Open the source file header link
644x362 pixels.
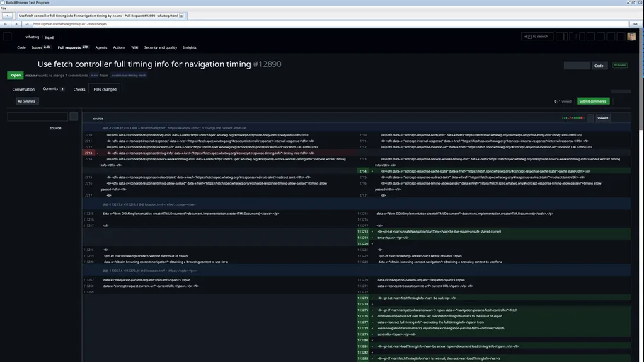click(x=98, y=119)
